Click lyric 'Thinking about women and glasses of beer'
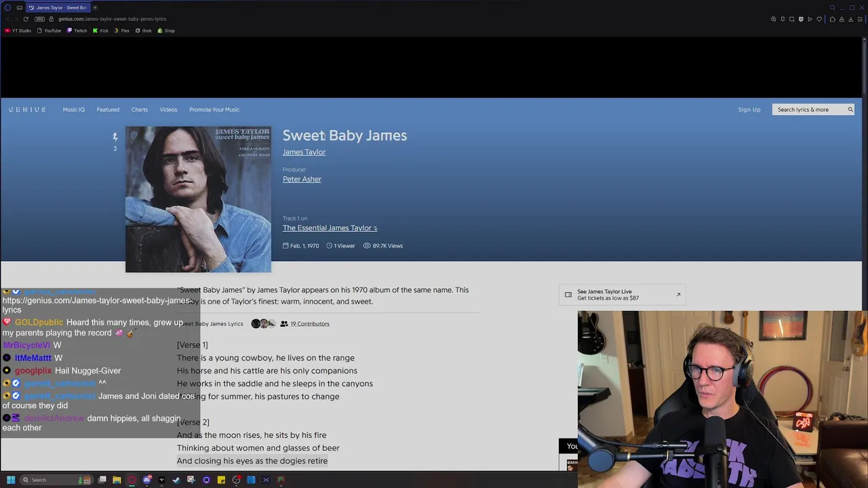Viewport: 868px width, 488px height. 258,448
